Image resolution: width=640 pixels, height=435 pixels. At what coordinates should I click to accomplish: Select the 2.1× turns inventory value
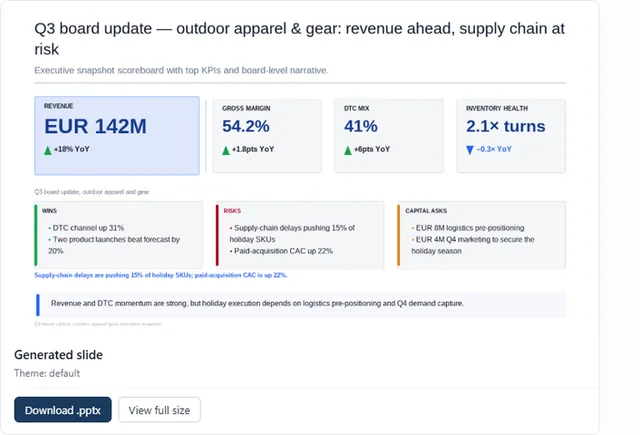coord(505,126)
